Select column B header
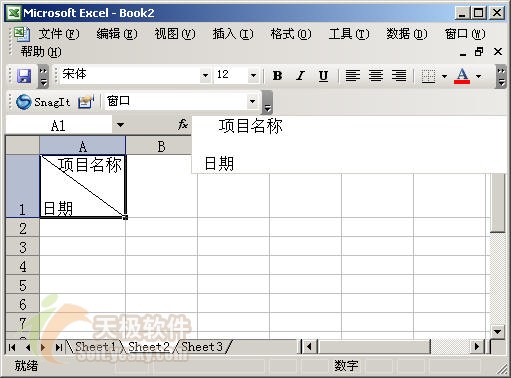 pyautogui.click(x=161, y=146)
